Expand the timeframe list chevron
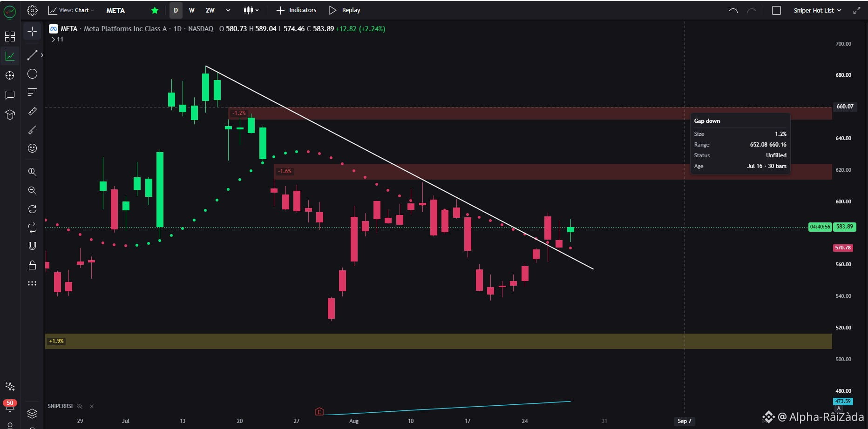Image resolution: width=868 pixels, height=429 pixels. (x=228, y=10)
